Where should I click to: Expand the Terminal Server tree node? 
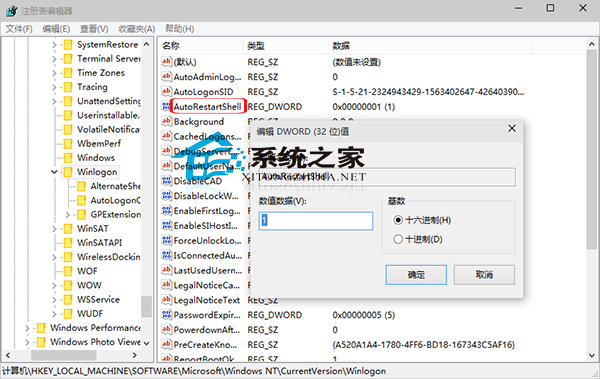pyautogui.click(x=54, y=59)
